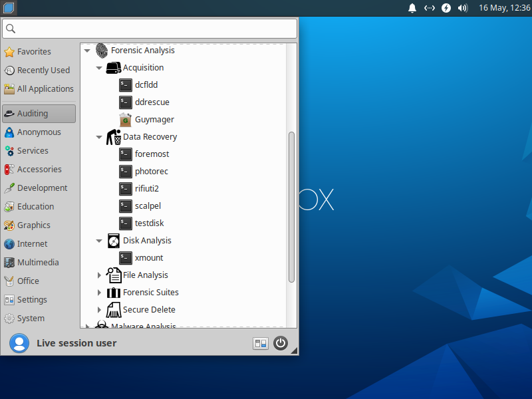Click the Data Recovery trash-digger icon
This screenshot has width=532, height=399.
coord(114,137)
